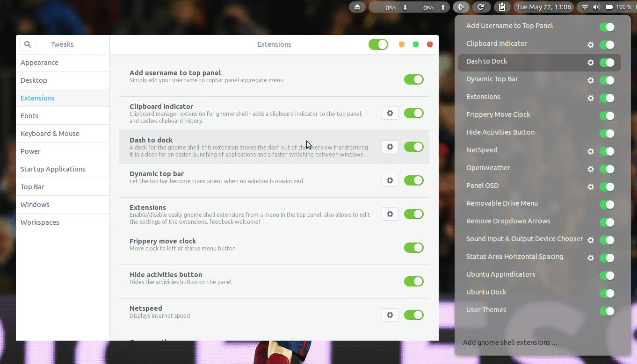
Task: Open Windows section in Tweaks sidebar
Action: pos(63,205)
